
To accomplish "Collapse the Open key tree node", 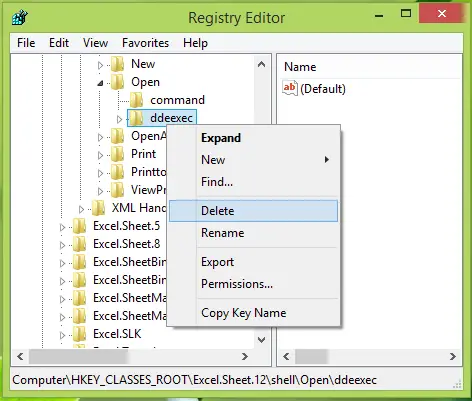I will click(100, 83).
